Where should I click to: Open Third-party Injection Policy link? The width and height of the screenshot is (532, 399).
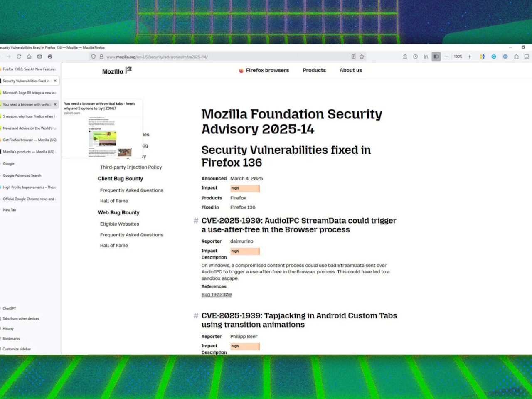pyautogui.click(x=131, y=167)
